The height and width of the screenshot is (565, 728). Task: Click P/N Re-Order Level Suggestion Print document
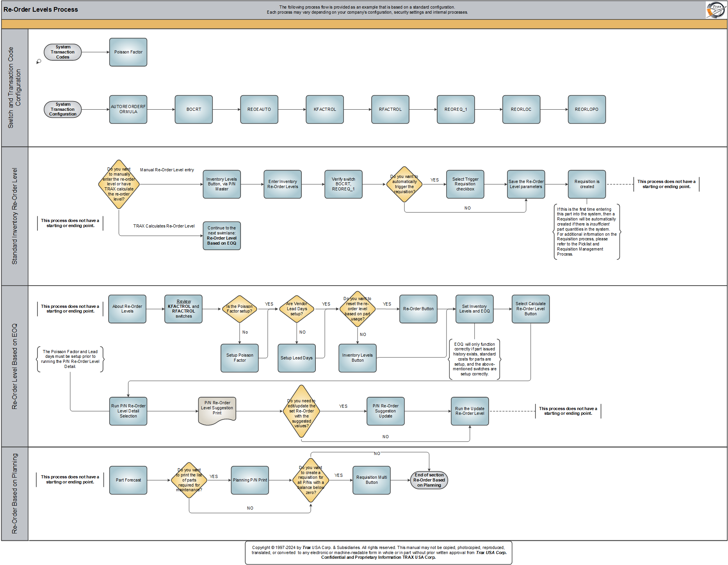217,411
